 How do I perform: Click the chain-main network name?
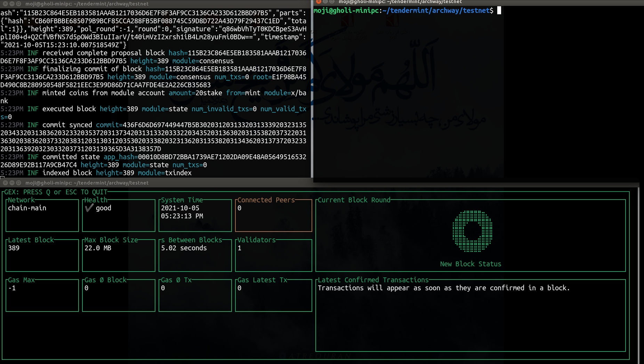tap(27, 208)
